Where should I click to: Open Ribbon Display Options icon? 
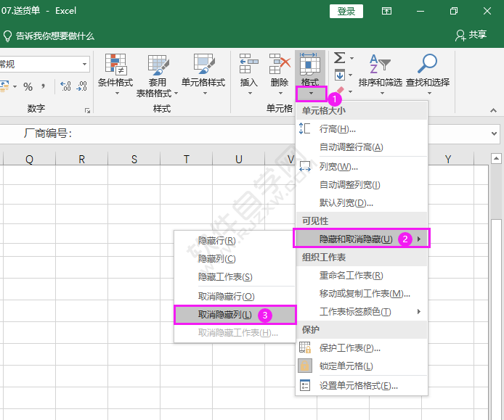386,11
